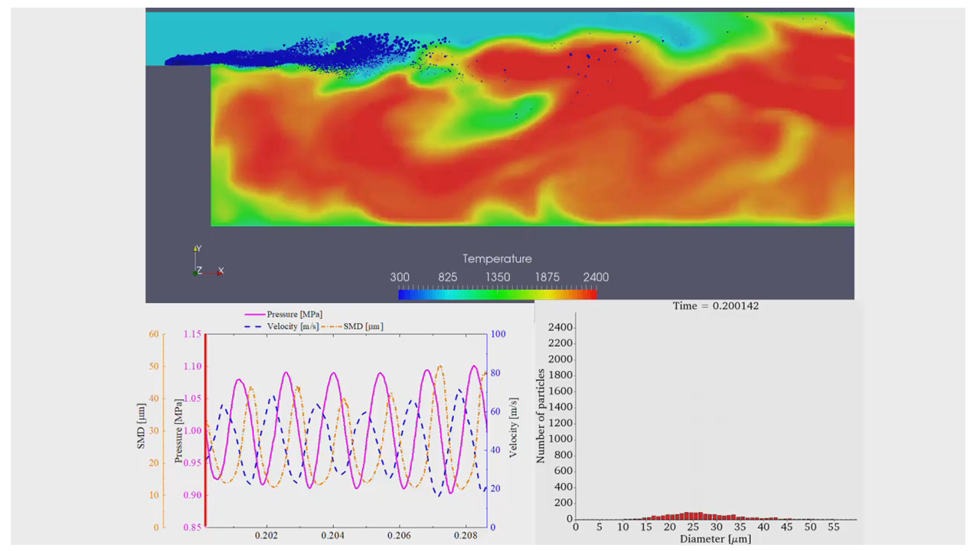Click the 0.208 time tick label
Image resolution: width=980 pixels, height=551 pixels.
click(466, 537)
